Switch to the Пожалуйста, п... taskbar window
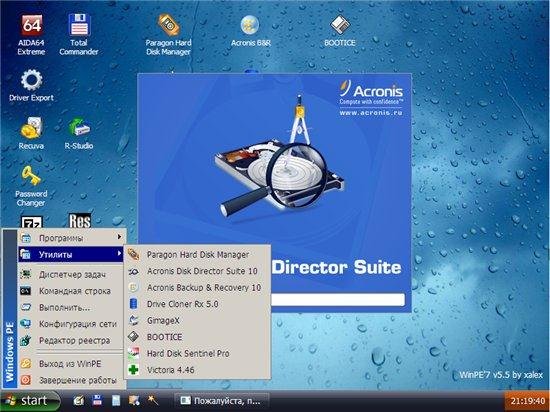The height and width of the screenshot is (412, 550). coord(222,401)
